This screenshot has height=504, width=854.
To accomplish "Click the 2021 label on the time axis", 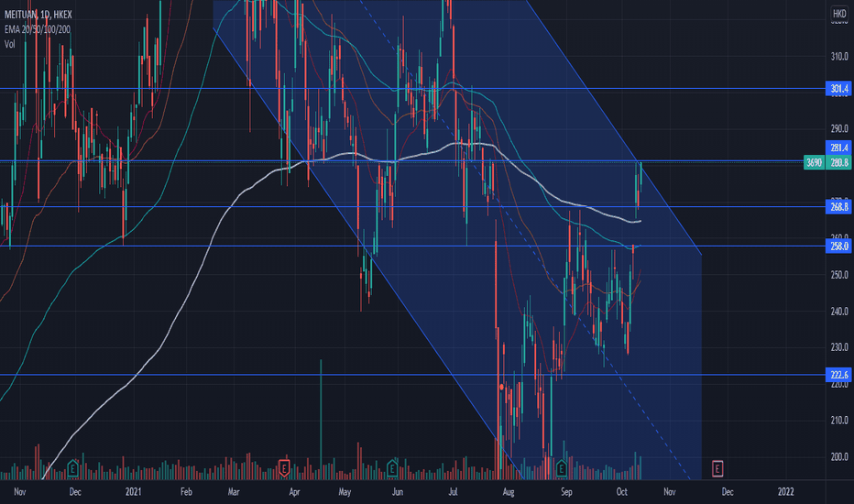I will tap(133, 491).
